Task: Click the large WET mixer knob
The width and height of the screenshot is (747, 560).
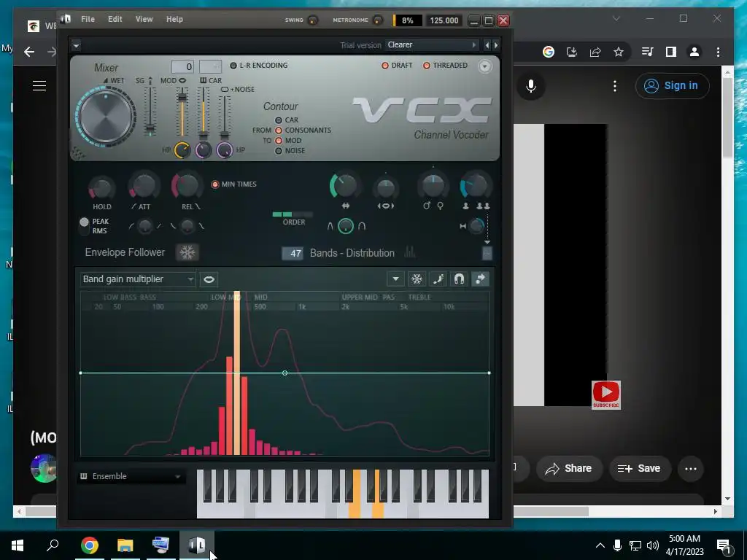Action: (x=106, y=117)
